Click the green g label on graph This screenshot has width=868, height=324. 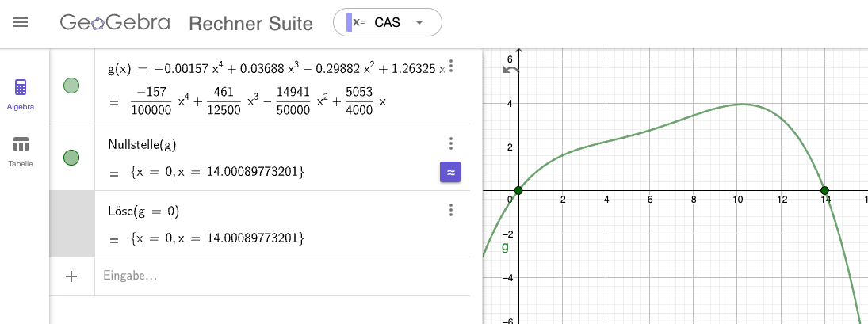click(505, 246)
